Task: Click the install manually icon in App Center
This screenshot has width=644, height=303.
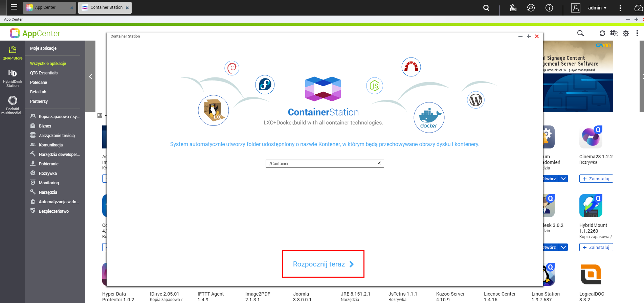Action: [614, 33]
